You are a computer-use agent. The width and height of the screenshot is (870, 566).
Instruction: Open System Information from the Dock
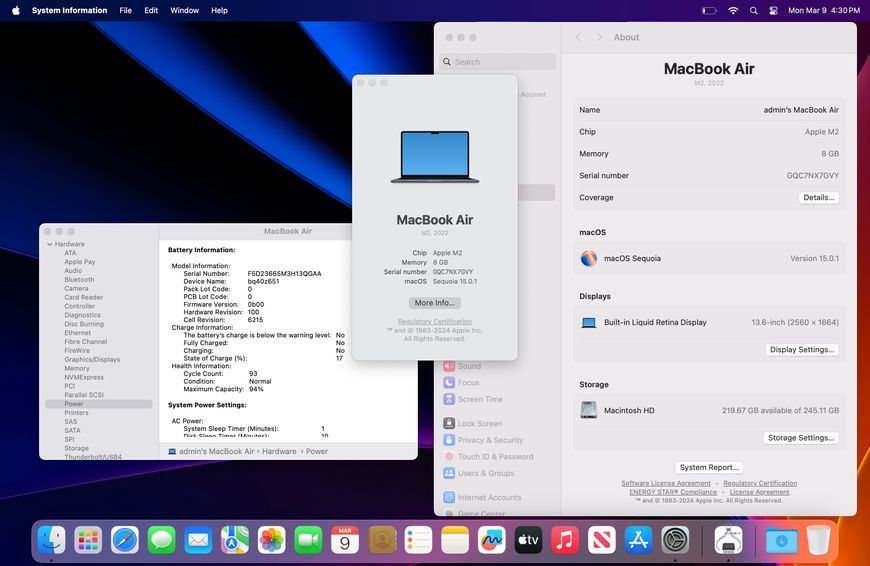coord(729,539)
